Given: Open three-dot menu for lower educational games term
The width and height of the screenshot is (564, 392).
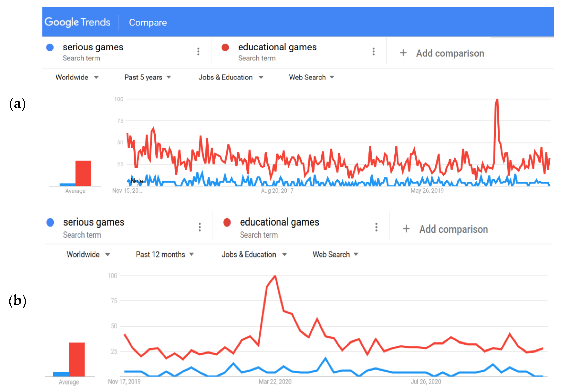Looking at the screenshot, I should 376,227.
